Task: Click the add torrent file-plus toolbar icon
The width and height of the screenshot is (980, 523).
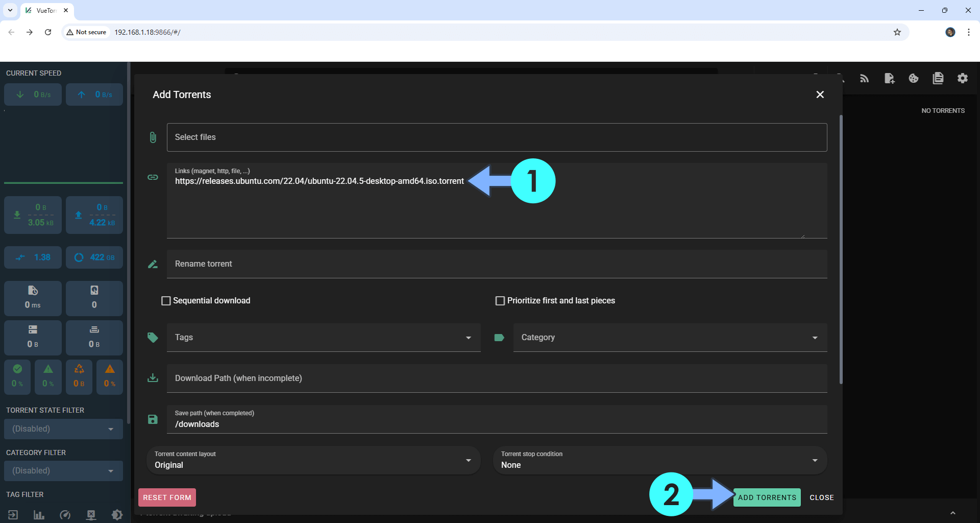Action: coord(889,78)
